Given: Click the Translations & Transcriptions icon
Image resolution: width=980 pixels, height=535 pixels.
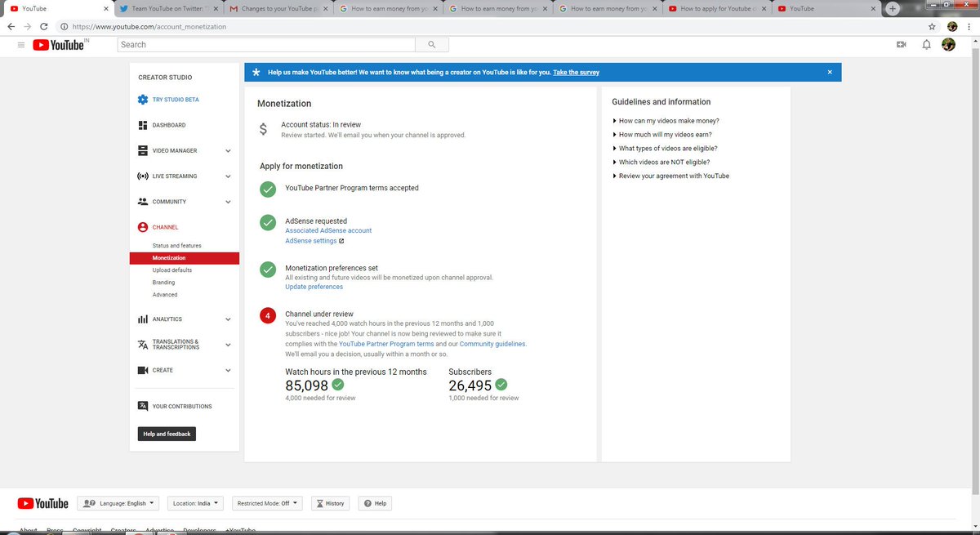Looking at the screenshot, I should click(x=143, y=345).
